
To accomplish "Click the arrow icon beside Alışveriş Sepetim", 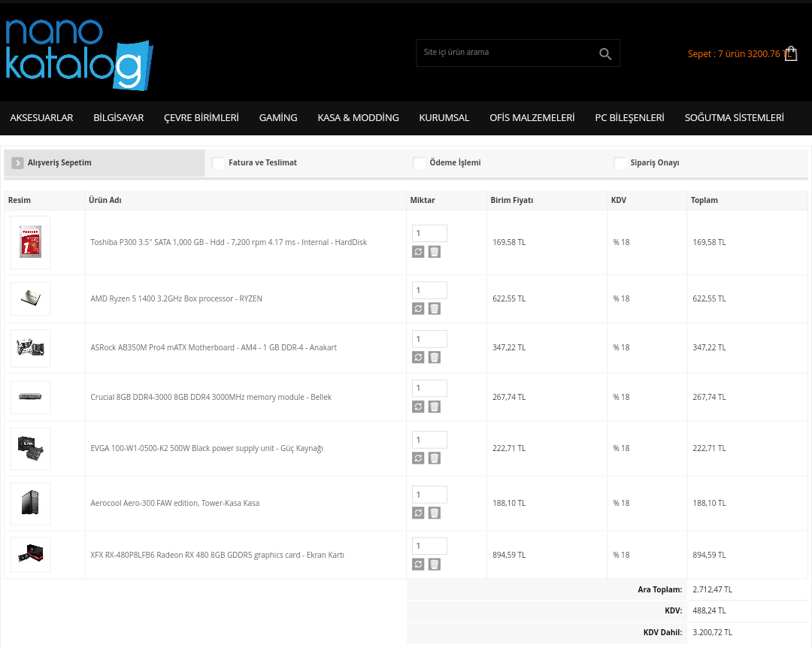I will coord(17,162).
